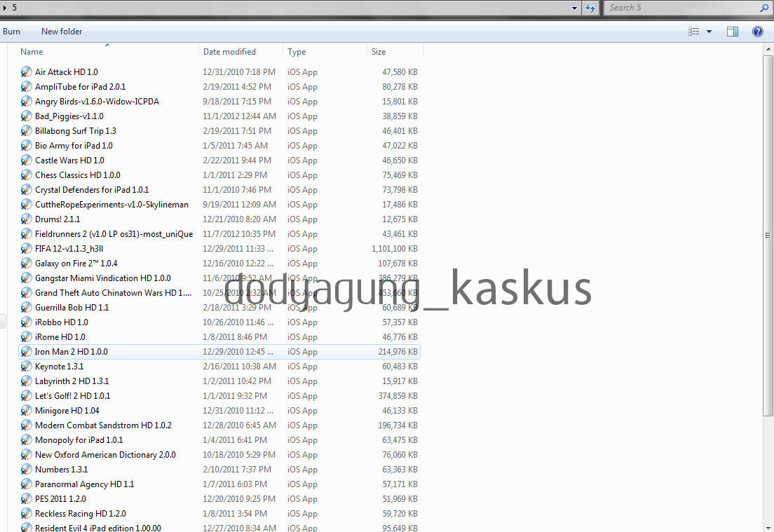
Task: Click the Fieldrunners 2 file icon
Action: [26, 234]
